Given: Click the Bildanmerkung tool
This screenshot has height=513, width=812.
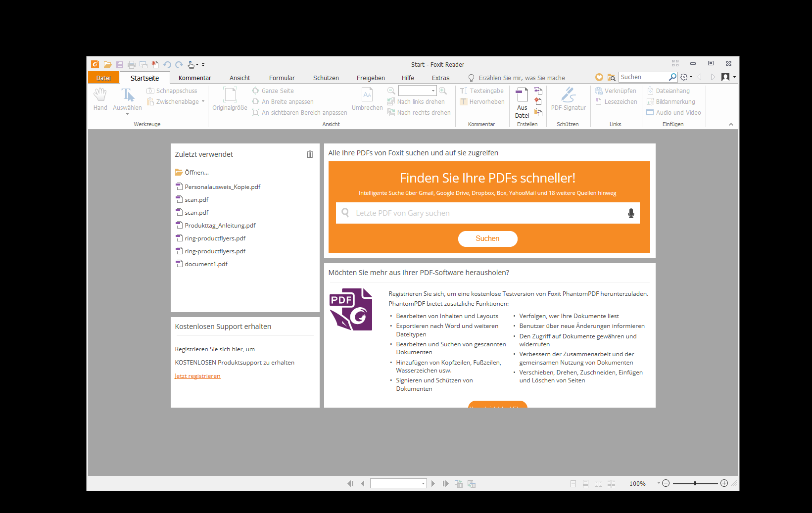Looking at the screenshot, I should pyautogui.click(x=671, y=102).
